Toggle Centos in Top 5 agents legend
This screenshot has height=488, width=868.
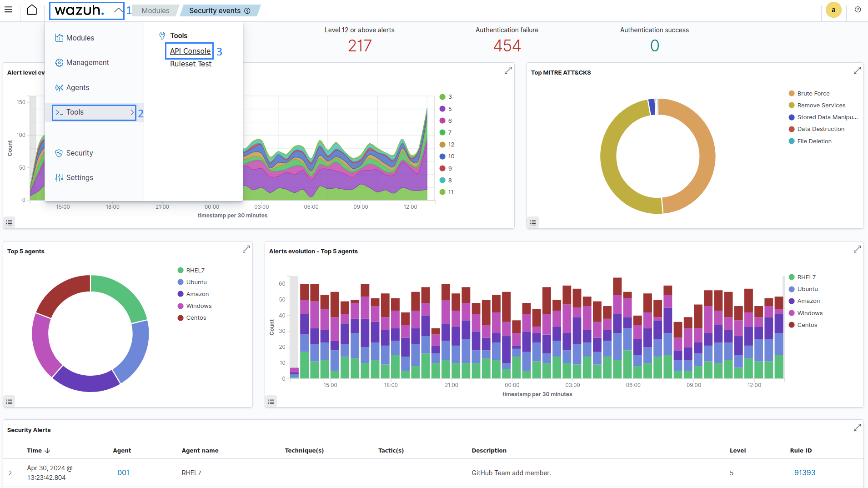[192, 318]
